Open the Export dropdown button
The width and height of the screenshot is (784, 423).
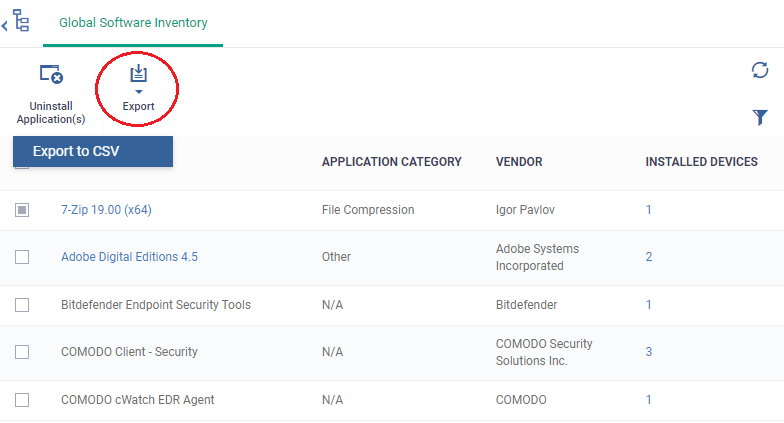tap(138, 88)
